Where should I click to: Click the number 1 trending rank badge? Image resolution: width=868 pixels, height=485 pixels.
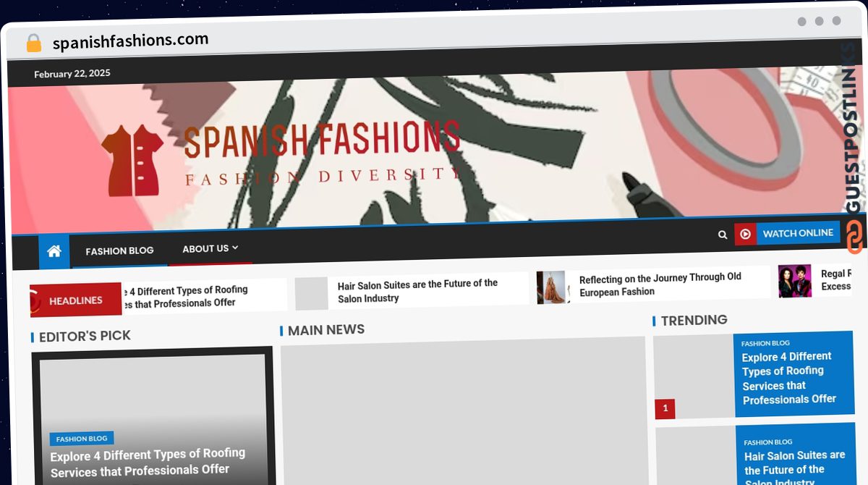click(x=665, y=409)
